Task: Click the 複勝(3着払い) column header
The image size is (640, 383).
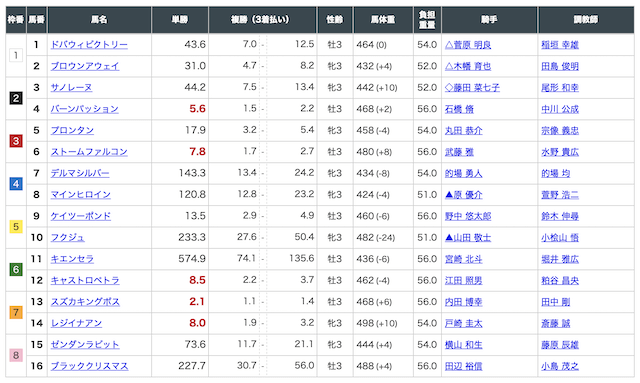Action: [x=262, y=20]
